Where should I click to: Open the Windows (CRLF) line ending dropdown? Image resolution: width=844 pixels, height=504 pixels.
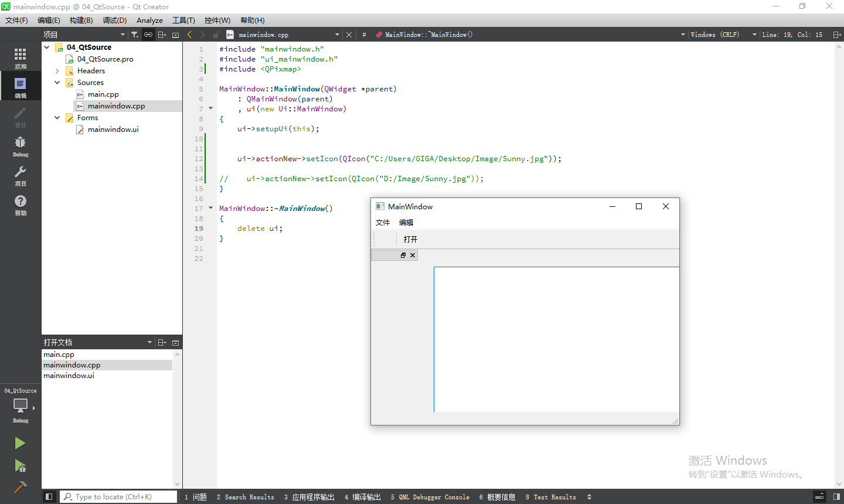click(754, 35)
